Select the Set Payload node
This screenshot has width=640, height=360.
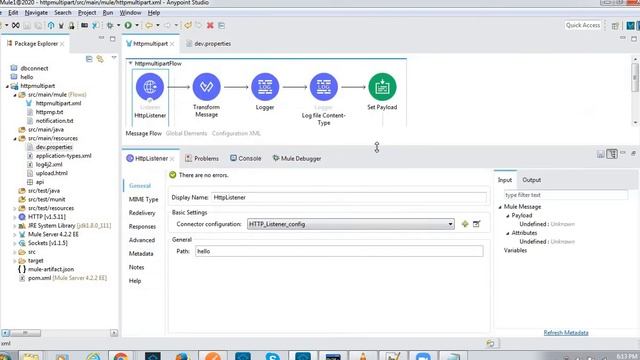[382, 87]
